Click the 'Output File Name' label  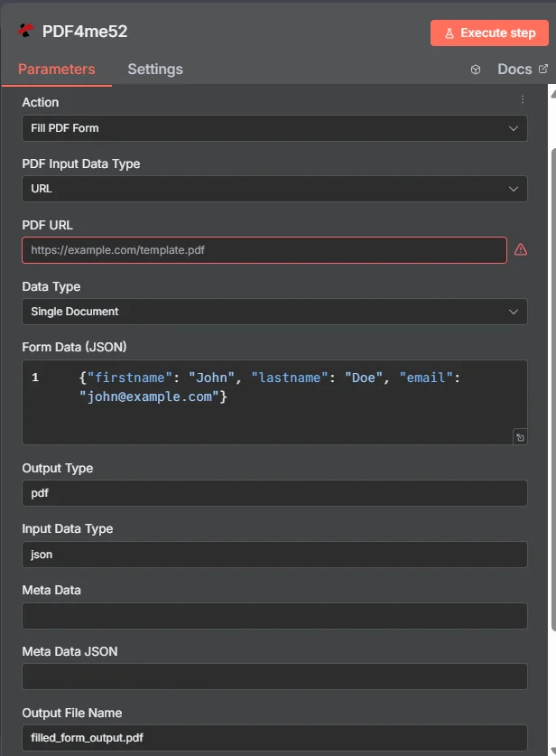click(72, 713)
